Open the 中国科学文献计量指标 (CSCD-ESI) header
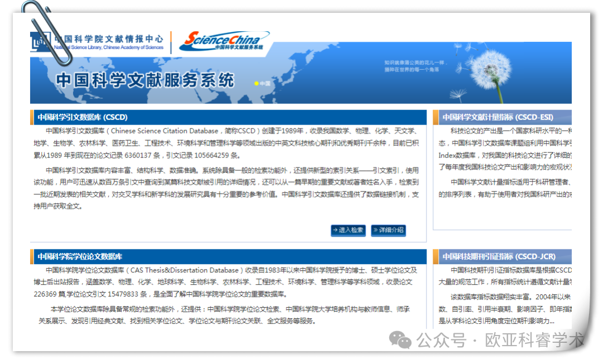603x364 pixels. 502,117
